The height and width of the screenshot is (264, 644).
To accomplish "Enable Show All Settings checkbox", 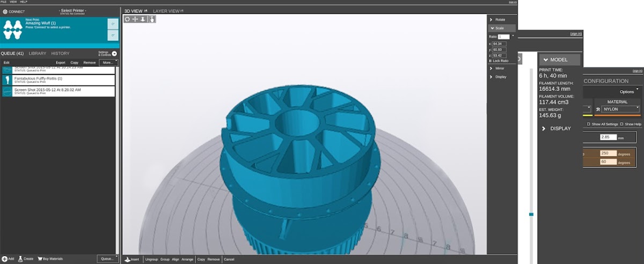I will tap(589, 124).
